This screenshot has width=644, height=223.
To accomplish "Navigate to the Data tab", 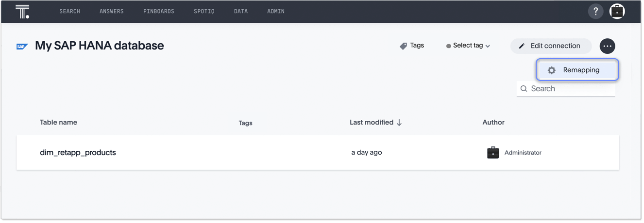I will pyautogui.click(x=240, y=11).
